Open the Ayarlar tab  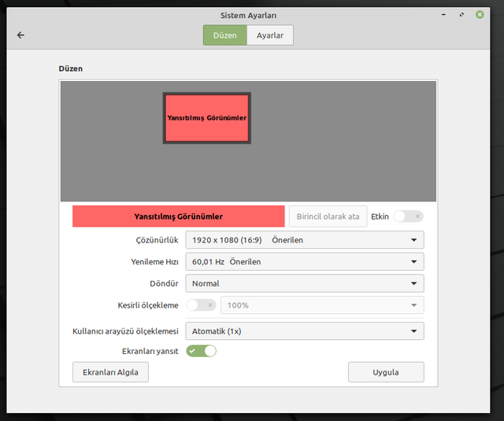[x=270, y=35]
